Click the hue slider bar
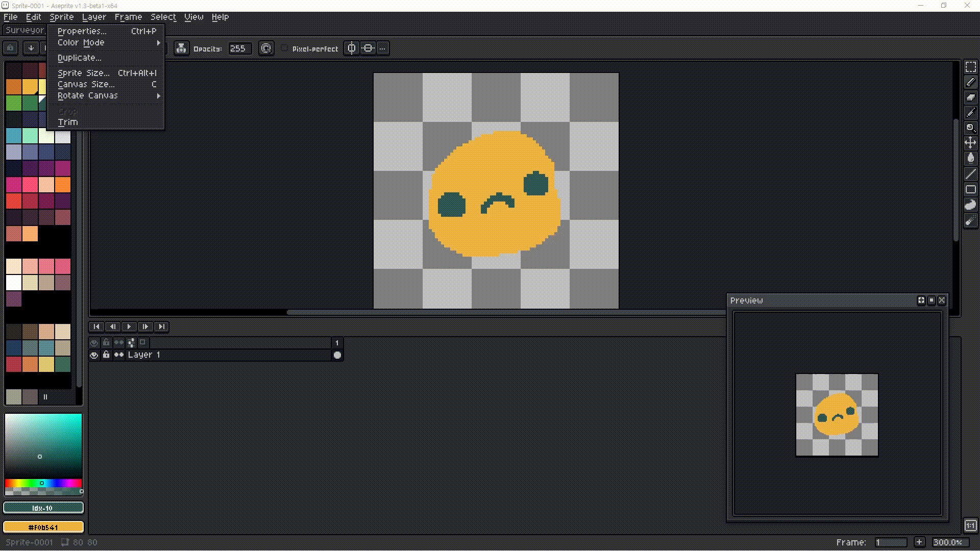The height and width of the screenshot is (551, 980). 43,483
